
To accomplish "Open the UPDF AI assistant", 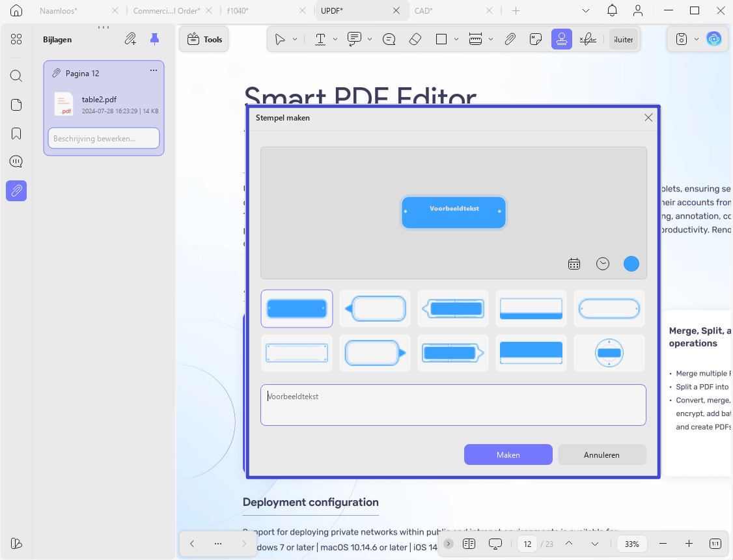I will click(714, 39).
